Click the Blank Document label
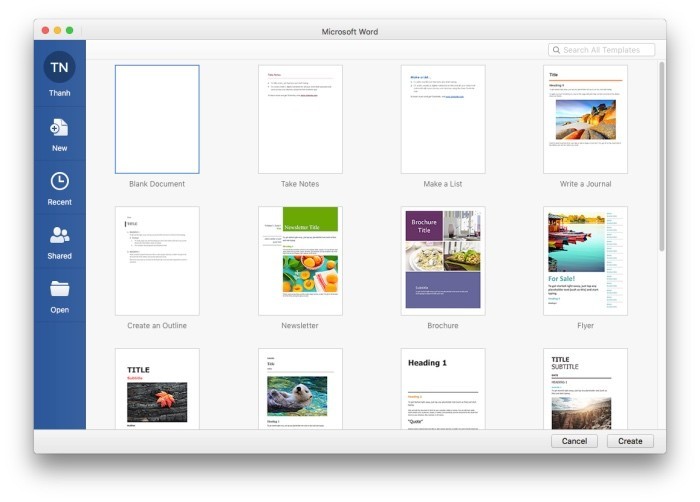This screenshot has height=502, width=700. (157, 184)
